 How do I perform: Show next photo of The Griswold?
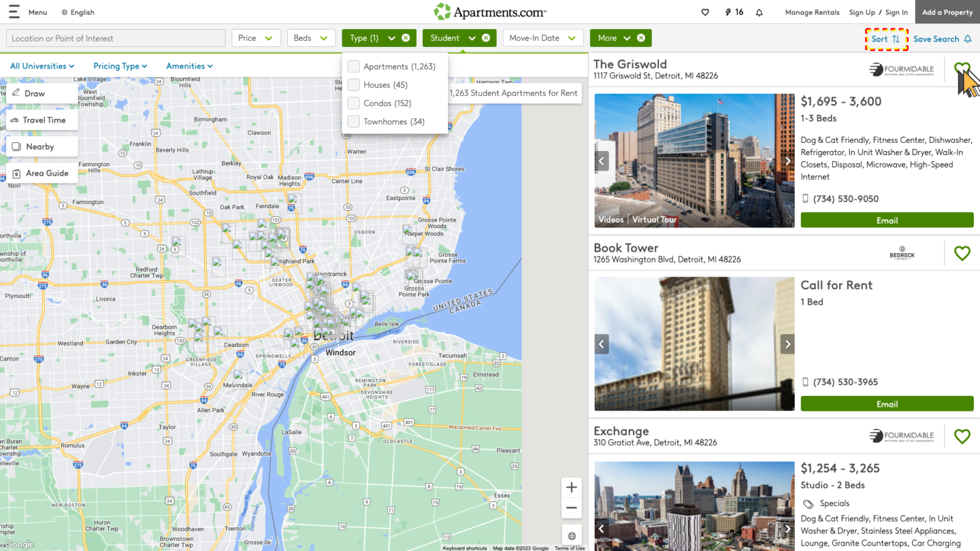[787, 161]
